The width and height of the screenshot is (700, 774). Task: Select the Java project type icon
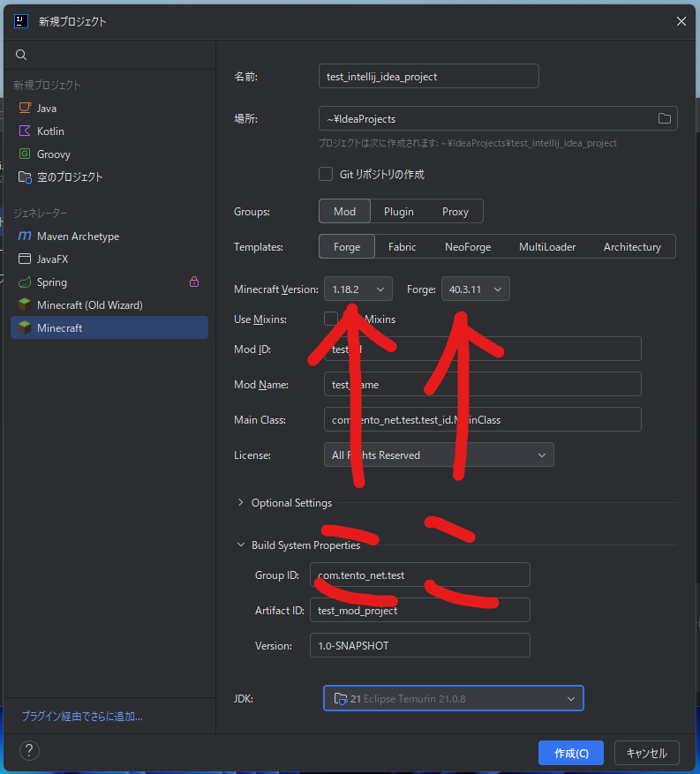[x=25, y=108]
